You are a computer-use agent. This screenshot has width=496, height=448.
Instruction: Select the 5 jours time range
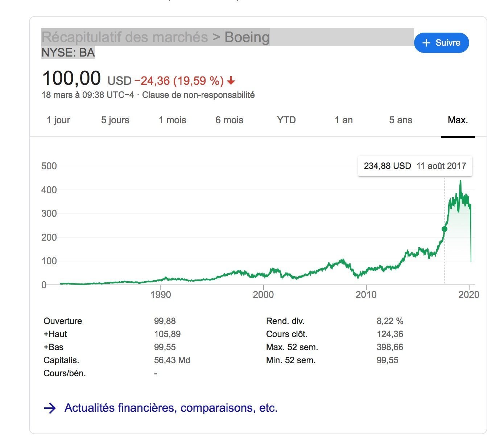(x=115, y=120)
